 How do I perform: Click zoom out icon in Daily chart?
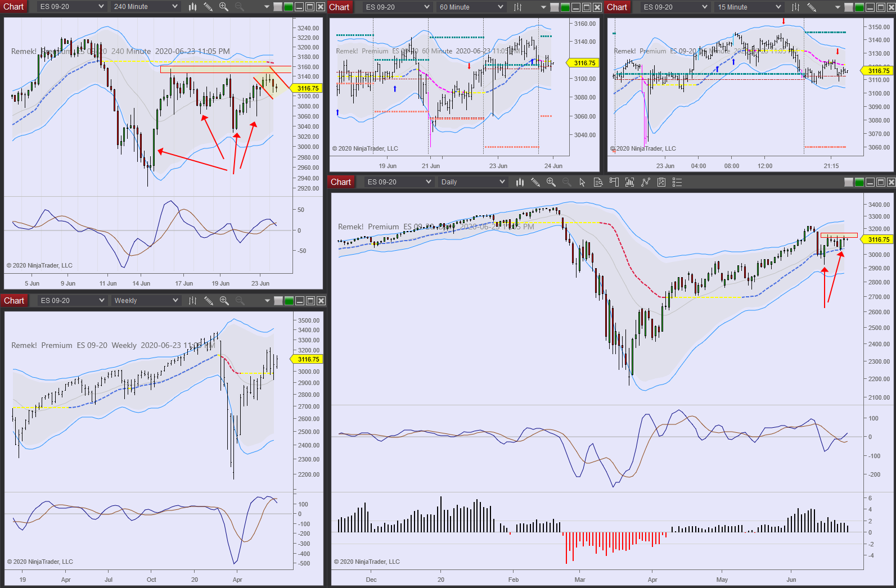[566, 182]
